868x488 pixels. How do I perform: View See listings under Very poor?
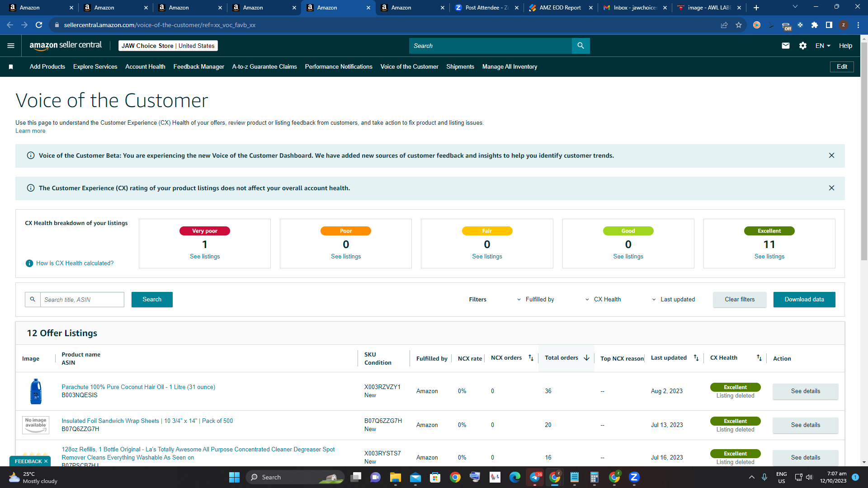[x=205, y=257]
